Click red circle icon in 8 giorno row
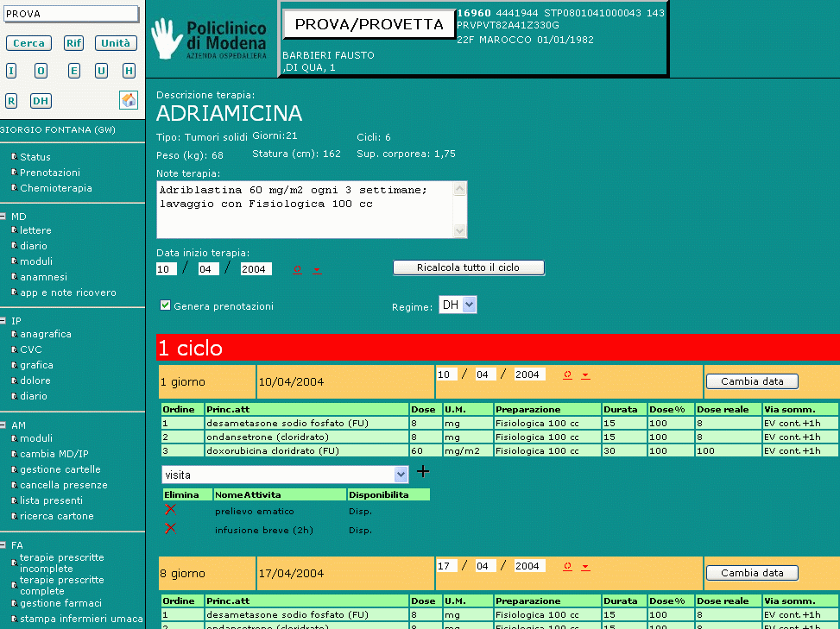 567,567
